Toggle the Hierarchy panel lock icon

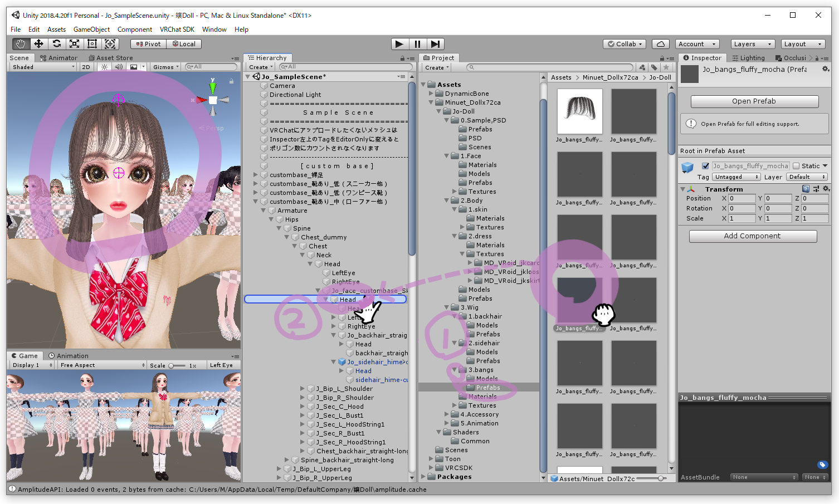402,58
